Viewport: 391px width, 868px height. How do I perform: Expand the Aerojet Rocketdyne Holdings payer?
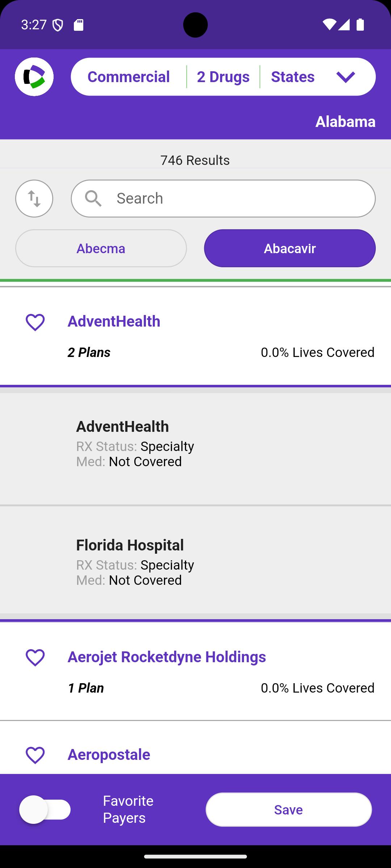[x=195, y=671]
